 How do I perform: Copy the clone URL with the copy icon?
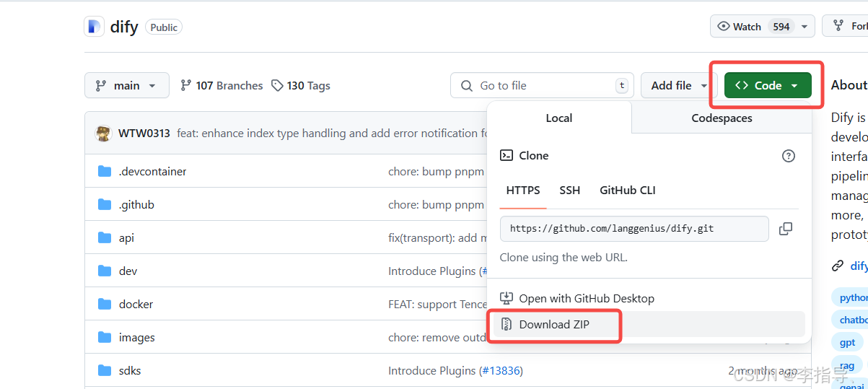tap(786, 229)
